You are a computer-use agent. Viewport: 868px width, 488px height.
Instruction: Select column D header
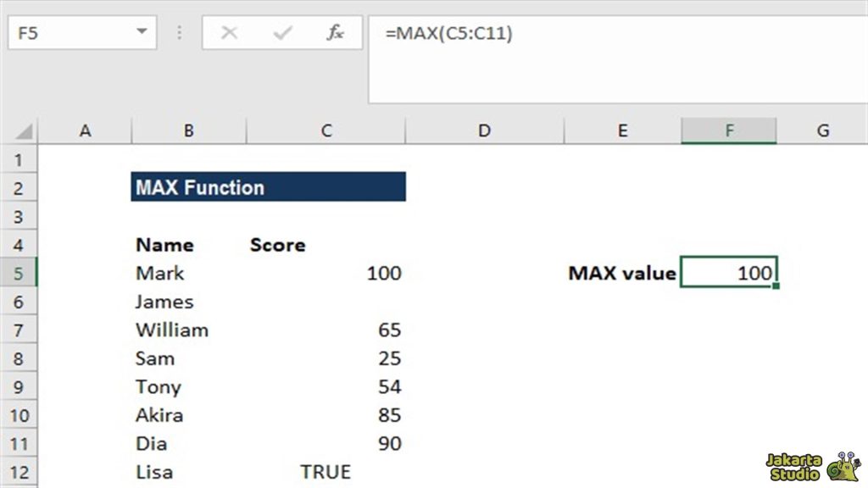pos(484,130)
